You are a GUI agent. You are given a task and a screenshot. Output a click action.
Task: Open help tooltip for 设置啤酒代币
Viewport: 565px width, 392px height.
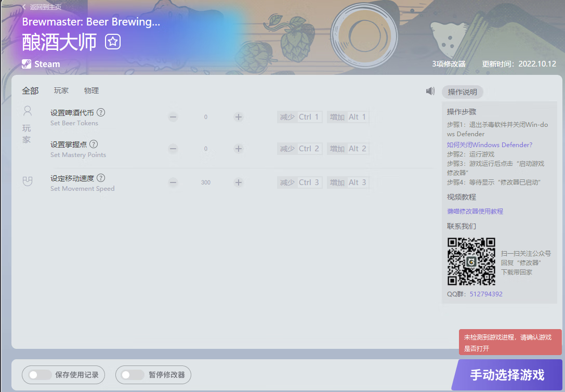[x=101, y=112]
